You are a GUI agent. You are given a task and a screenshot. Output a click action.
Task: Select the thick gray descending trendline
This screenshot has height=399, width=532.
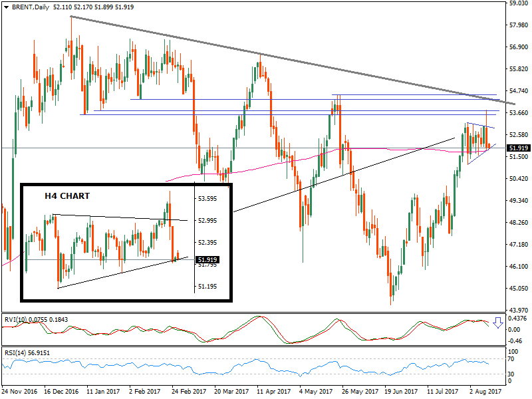293,60
